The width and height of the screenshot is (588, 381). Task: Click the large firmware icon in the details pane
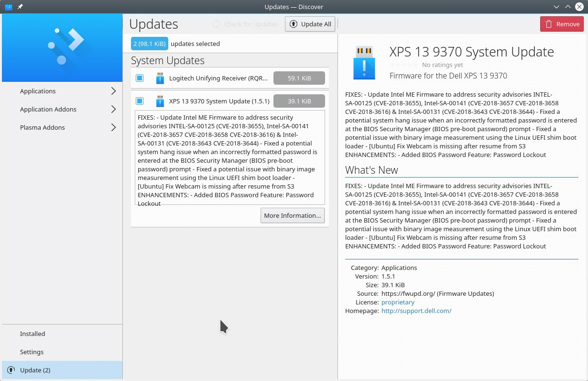(x=364, y=63)
